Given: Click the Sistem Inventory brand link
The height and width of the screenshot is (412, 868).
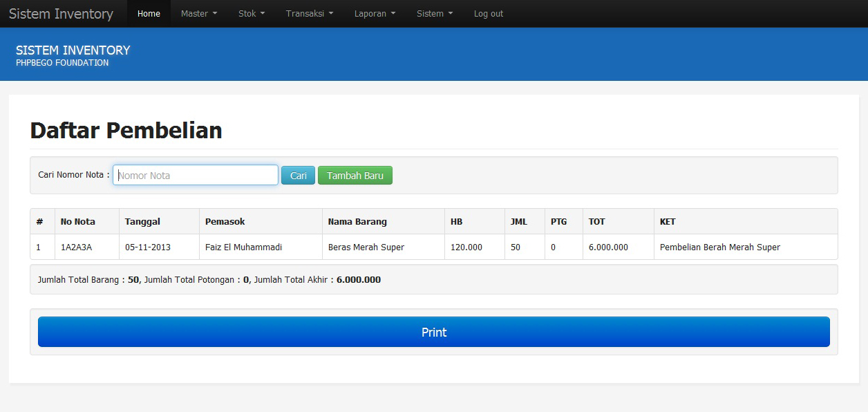Looking at the screenshot, I should click(61, 14).
